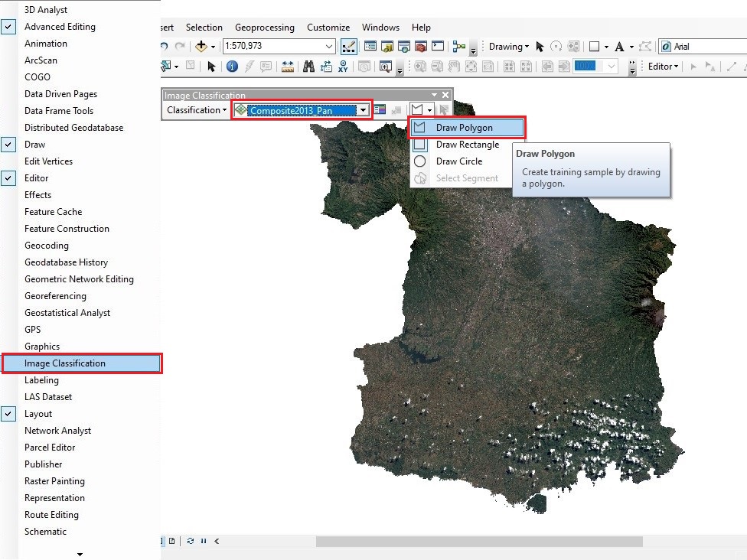This screenshot has height=560, width=747.
Task: Select the Identify tool
Action: point(232,67)
